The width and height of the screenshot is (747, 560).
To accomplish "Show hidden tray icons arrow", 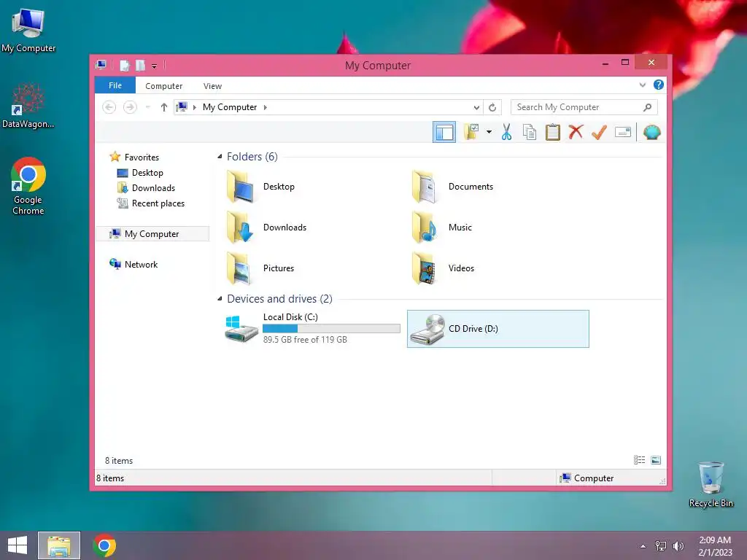I will [643, 545].
